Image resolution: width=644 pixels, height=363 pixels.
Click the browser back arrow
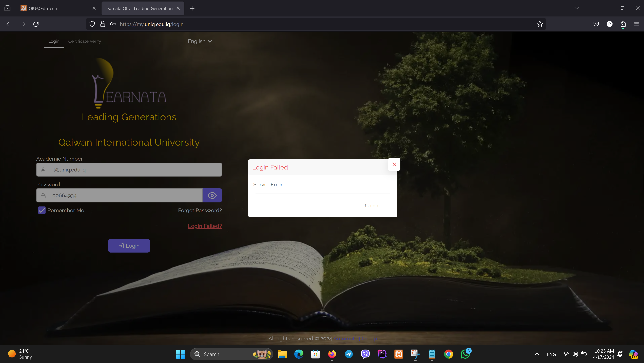[9, 24]
